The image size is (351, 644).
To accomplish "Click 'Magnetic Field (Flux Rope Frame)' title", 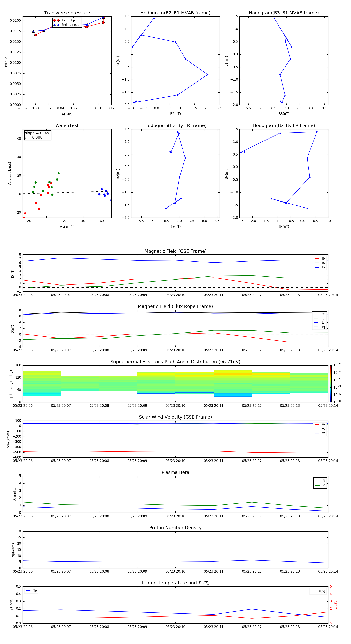I will pyautogui.click(x=175, y=307).
